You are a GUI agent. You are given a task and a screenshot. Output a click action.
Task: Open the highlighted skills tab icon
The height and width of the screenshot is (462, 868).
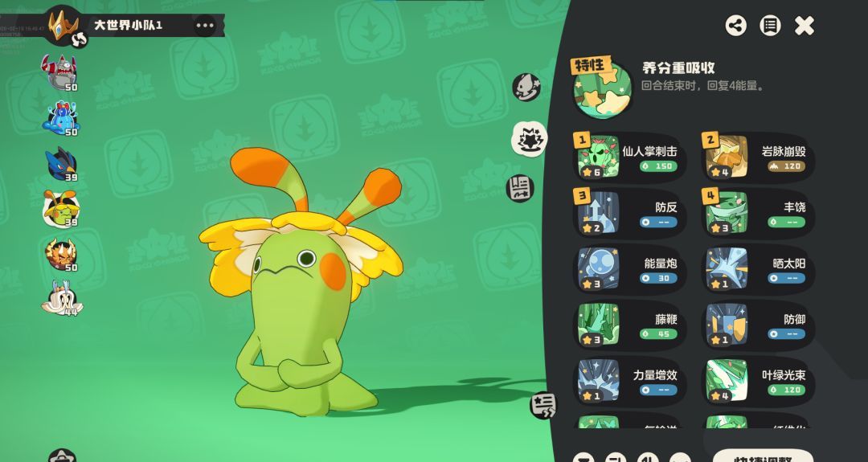(528, 139)
